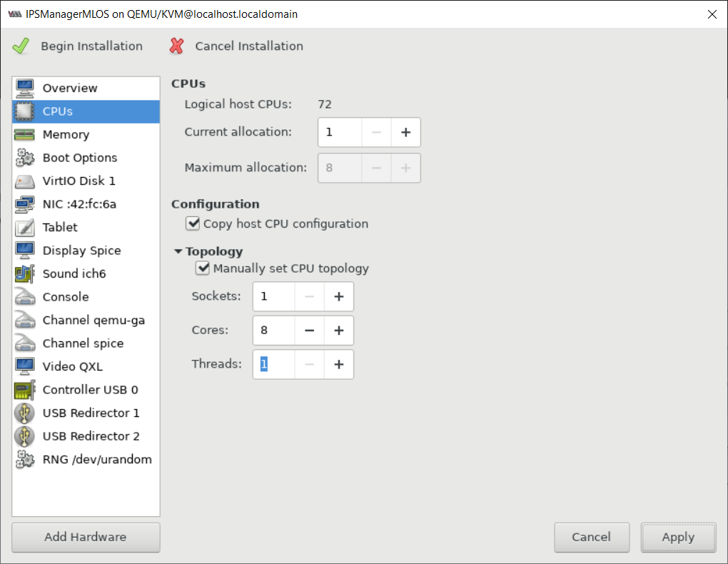Decrease Cores count with minus button

coord(309,331)
